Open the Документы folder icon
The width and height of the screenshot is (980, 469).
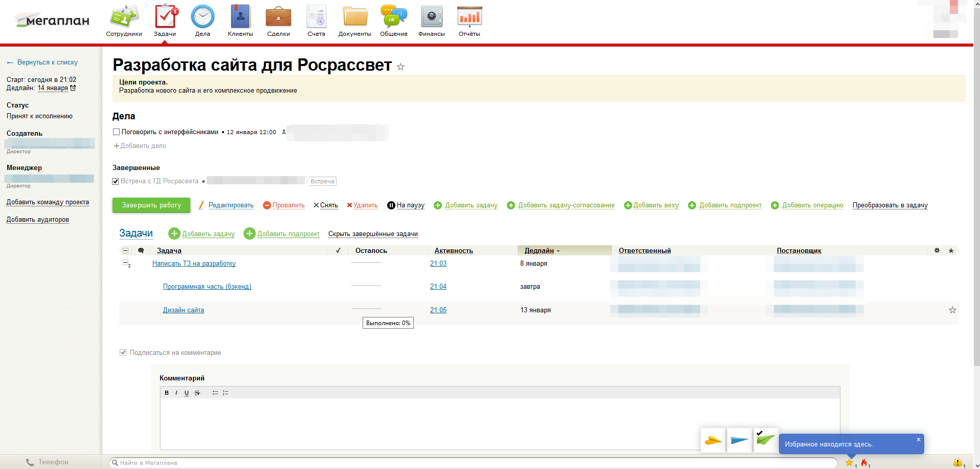pyautogui.click(x=354, y=20)
